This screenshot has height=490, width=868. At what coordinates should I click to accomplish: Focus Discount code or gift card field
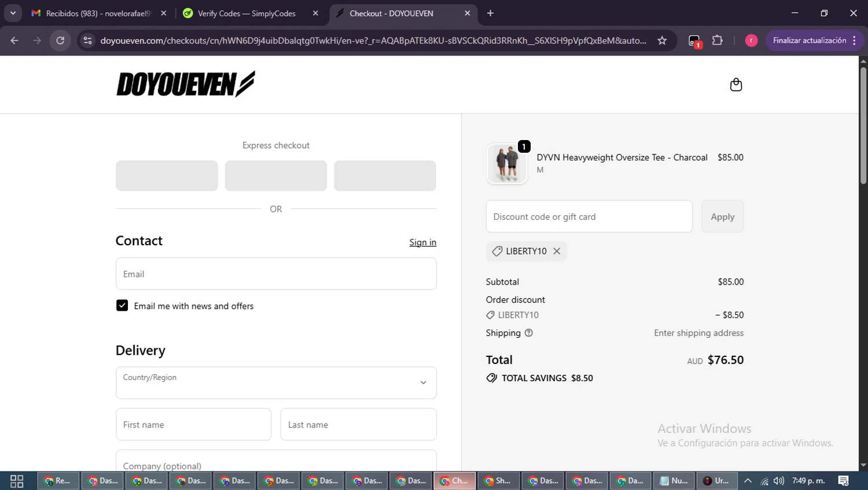pyautogui.click(x=589, y=216)
